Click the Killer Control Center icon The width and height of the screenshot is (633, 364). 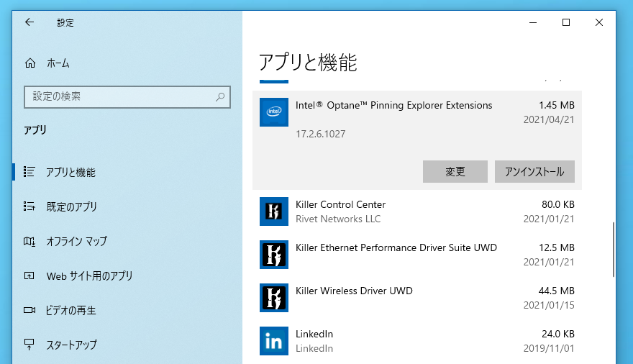point(274,211)
